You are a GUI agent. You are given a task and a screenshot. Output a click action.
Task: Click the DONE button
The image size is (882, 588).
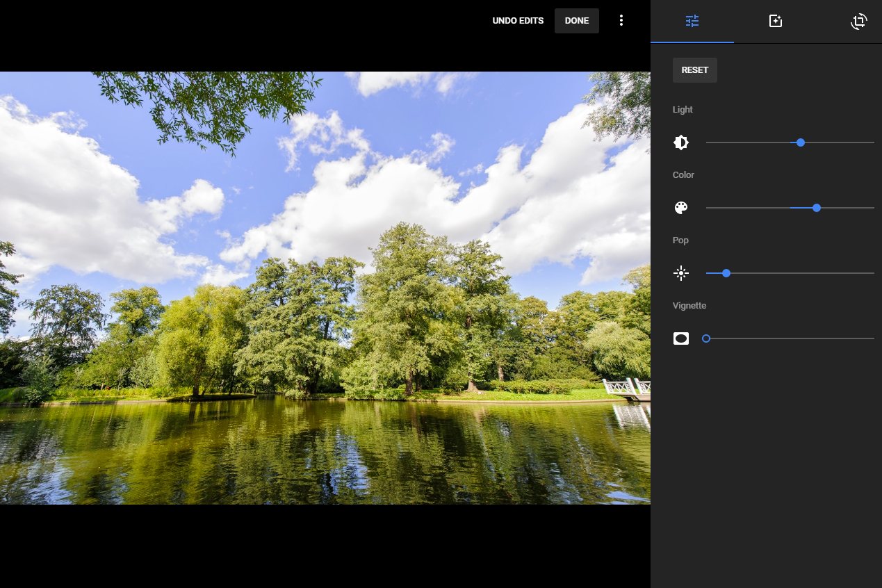click(576, 20)
